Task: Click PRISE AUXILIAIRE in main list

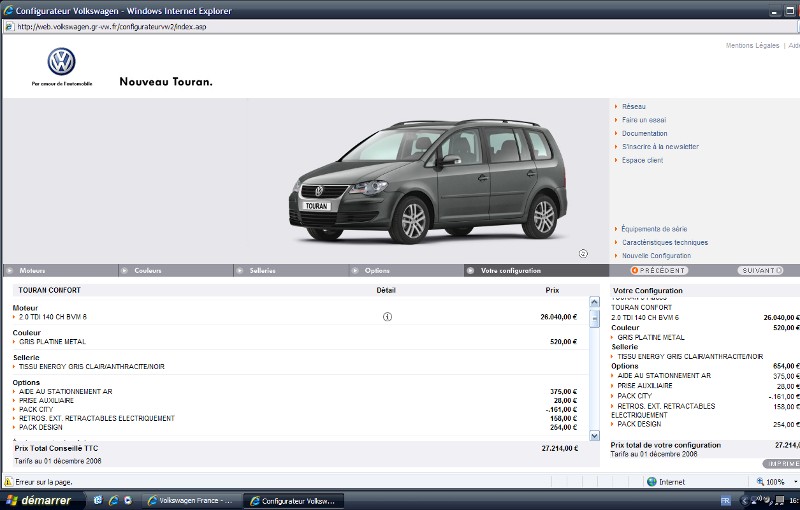Action: [x=46, y=400]
